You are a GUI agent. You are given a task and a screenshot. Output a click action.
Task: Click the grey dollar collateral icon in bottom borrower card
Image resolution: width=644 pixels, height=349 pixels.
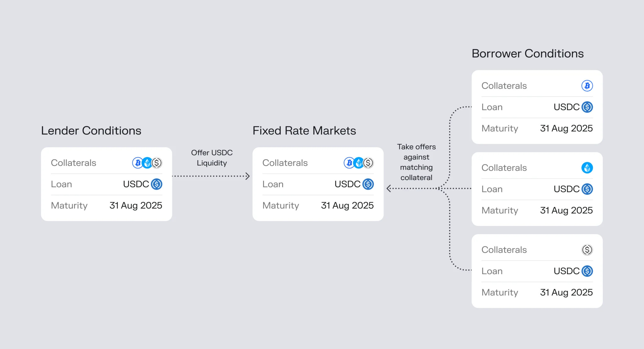[587, 250]
